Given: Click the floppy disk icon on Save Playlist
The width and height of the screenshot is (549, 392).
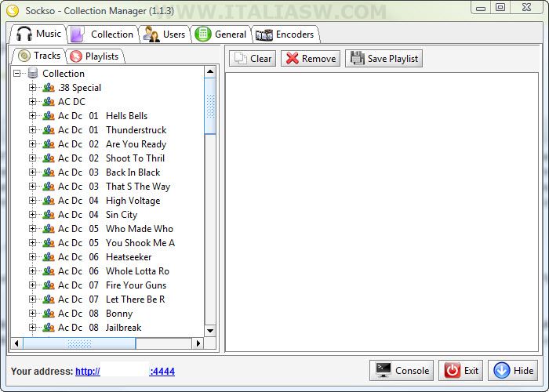Looking at the screenshot, I should (x=357, y=58).
